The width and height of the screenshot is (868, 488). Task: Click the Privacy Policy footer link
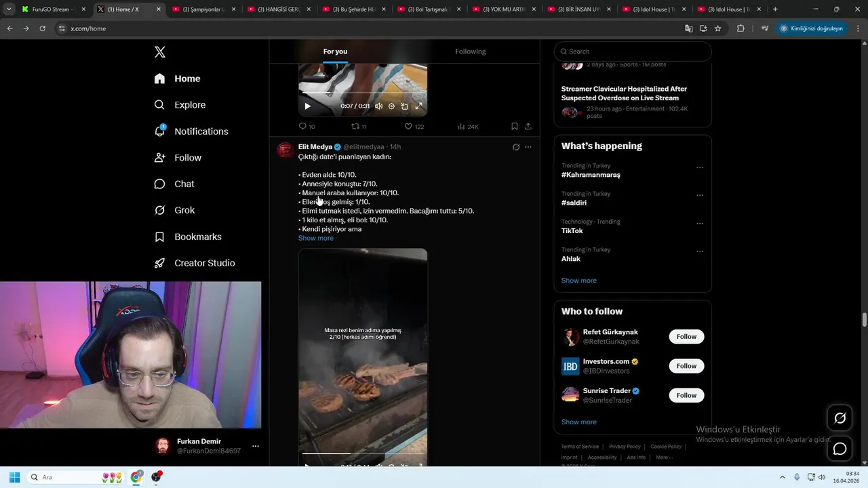click(625, 447)
